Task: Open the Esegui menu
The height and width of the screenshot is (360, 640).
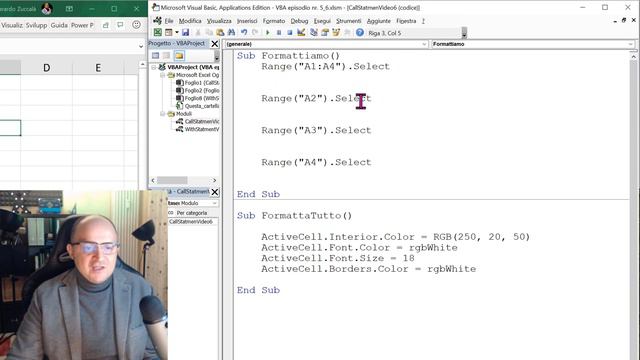Action: point(322,21)
